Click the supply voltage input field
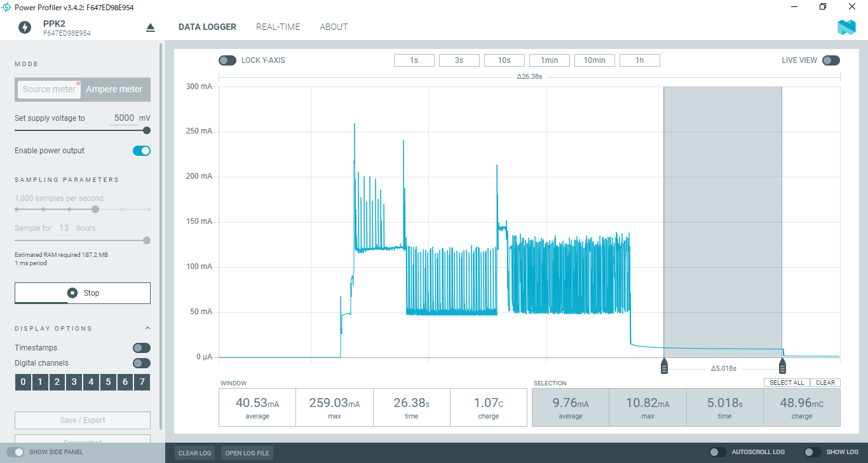Image resolution: width=868 pixels, height=463 pixels. point(123,118)
